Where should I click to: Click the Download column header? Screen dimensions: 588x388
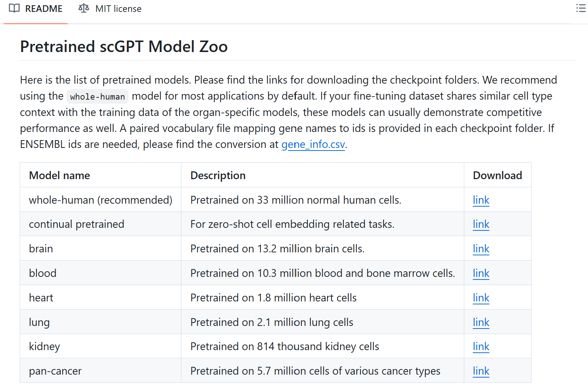(x=497, y=175)
